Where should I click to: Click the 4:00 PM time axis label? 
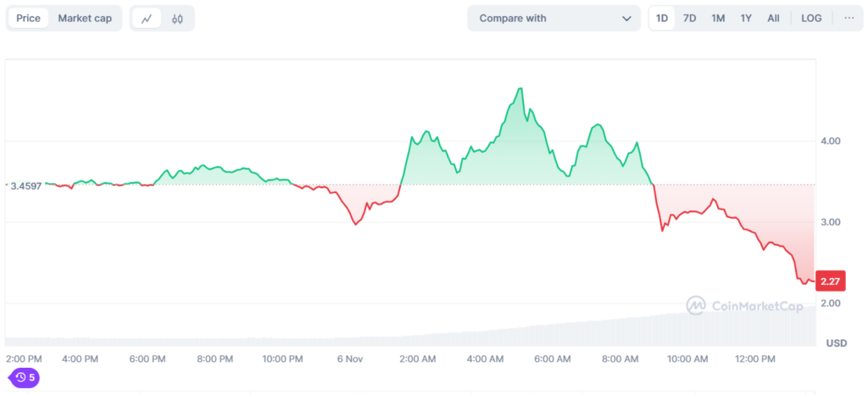pos(80,359)
